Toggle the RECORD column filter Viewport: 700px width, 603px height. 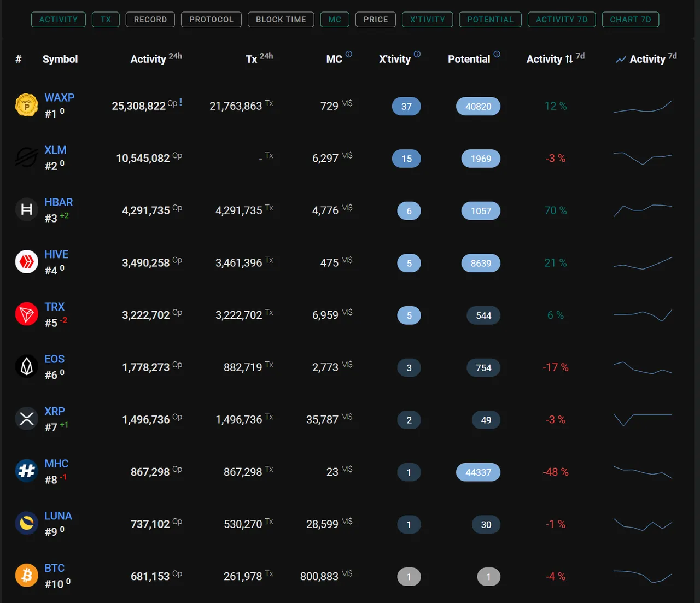[x=150, y=20]
